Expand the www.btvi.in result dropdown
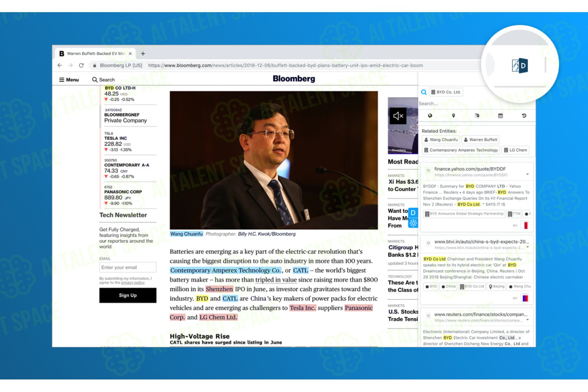Image resolution: width=588 pixels, height=392 pixels. [528, 247]
